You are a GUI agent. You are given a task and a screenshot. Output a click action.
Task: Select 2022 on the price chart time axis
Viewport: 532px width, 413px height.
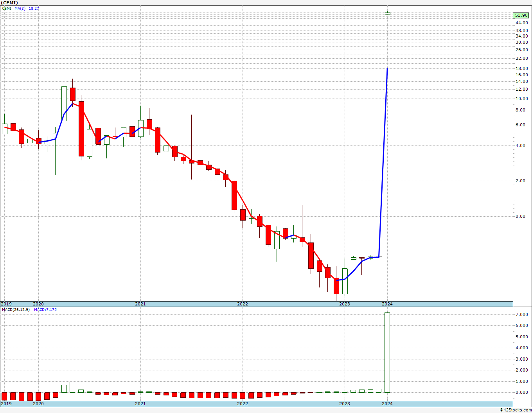pos(243,304)
